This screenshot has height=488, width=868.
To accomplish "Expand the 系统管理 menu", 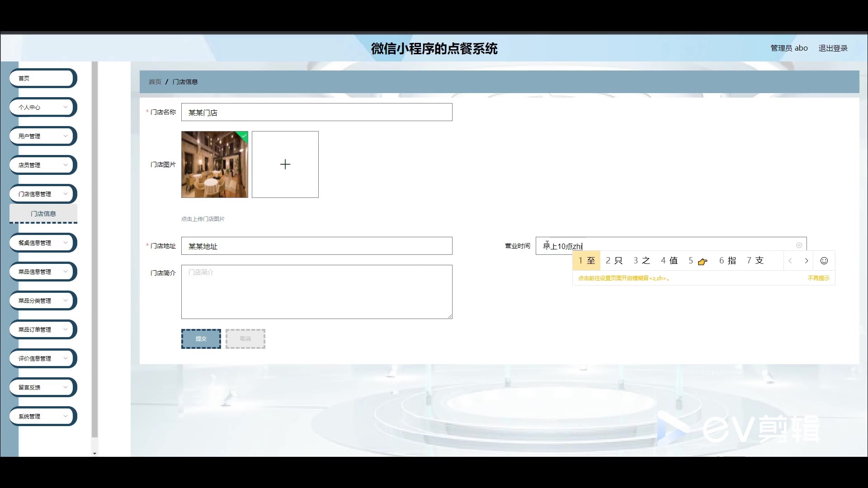I will (x=43, y=416).
